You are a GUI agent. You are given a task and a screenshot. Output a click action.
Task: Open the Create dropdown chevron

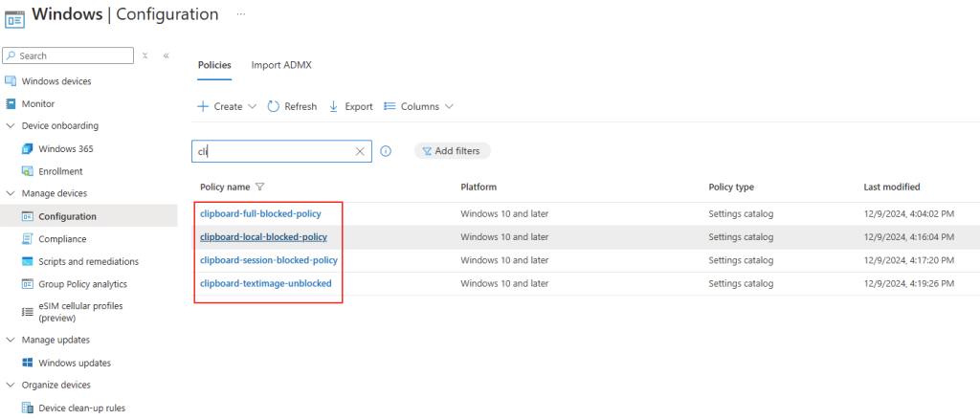[x=252, y=106]
